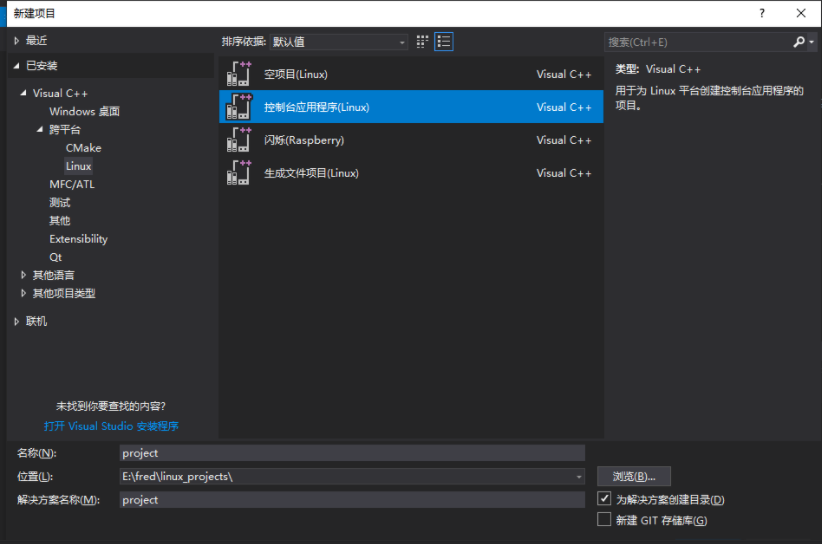
Task: Expand the 联机 section
Action: [16, 321]
